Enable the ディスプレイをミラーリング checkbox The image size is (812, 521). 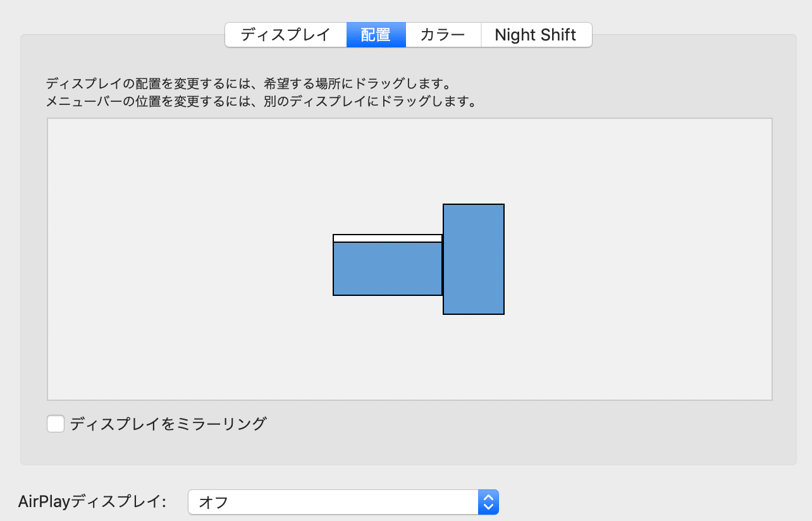coord(55,424)
